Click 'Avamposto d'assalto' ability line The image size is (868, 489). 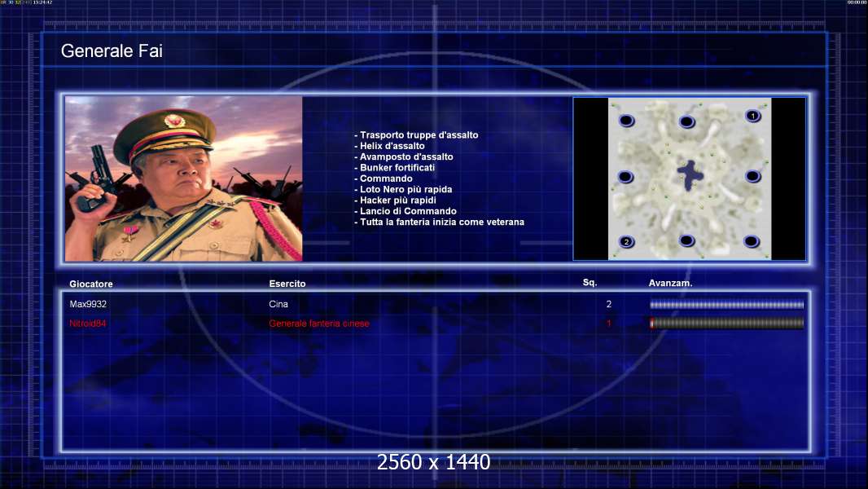(404, 156)
